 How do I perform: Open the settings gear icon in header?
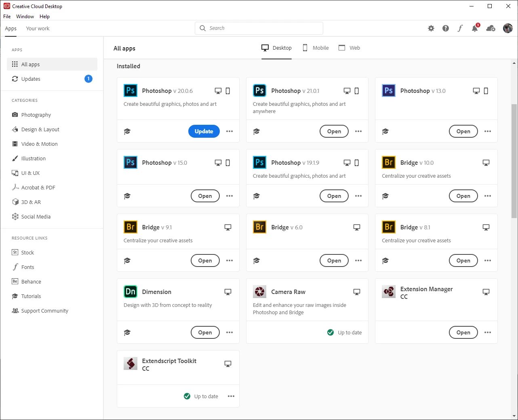pos(431,28)
